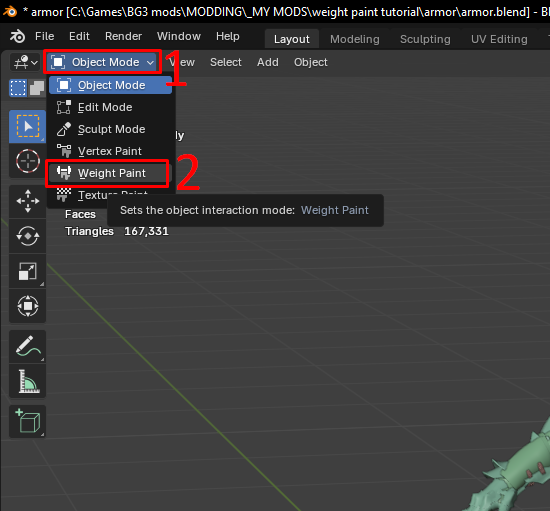Viewport: 550px width, 511px height.
Task: Switch to the UV Editing workspace tab
Action: 499,39
